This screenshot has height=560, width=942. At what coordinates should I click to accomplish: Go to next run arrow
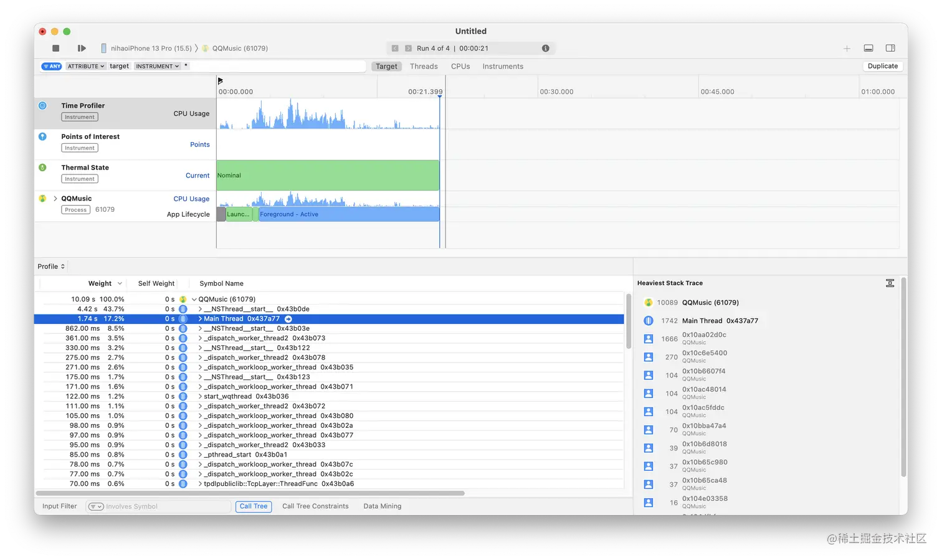coord(408,48)
